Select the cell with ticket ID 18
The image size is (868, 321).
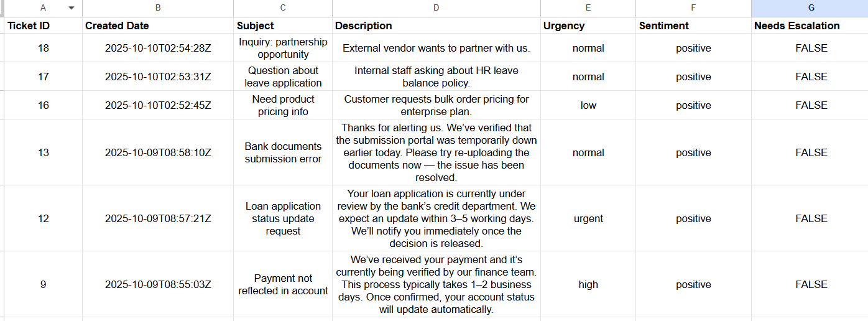click(x=43, y=48)
